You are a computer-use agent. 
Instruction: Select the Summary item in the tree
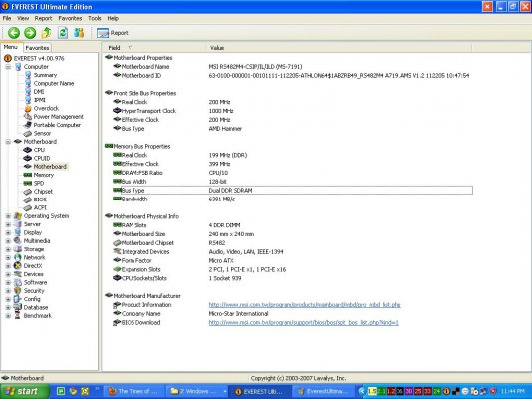[45, 75]
